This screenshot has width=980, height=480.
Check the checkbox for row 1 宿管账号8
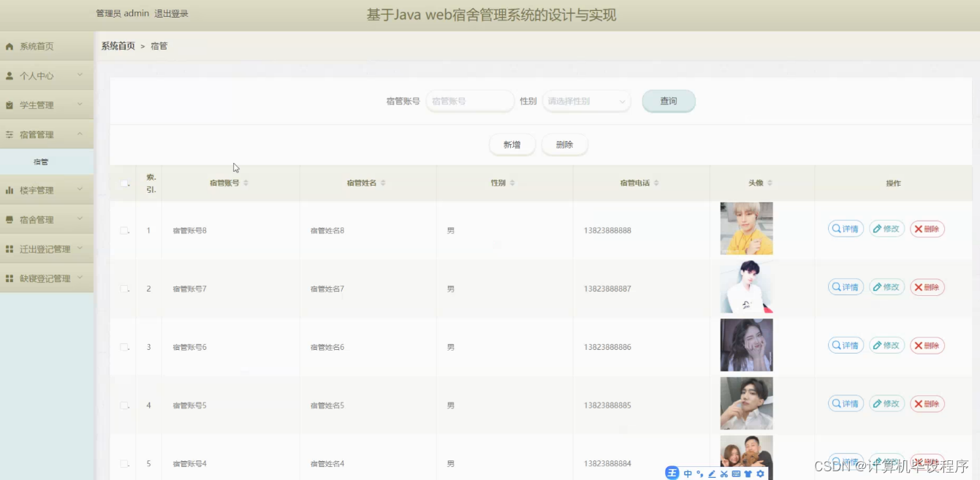[x=124, y=229]
